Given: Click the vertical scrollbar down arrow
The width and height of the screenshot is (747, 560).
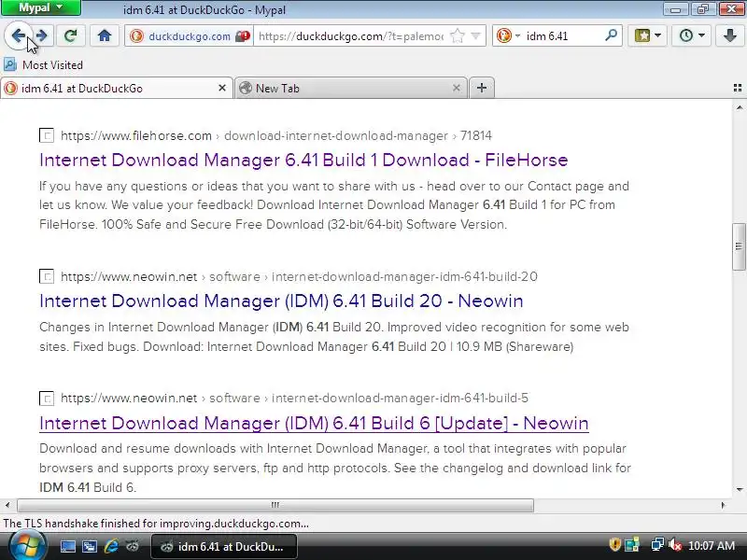Looking at the screenshot, I should 739,489.
